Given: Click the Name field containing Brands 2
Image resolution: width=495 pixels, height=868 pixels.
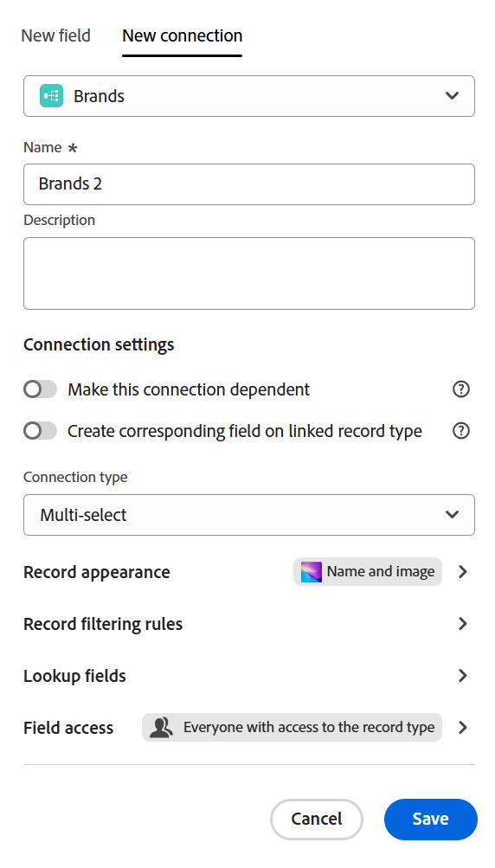Looking at the screenshot, I should click(249, 183).
